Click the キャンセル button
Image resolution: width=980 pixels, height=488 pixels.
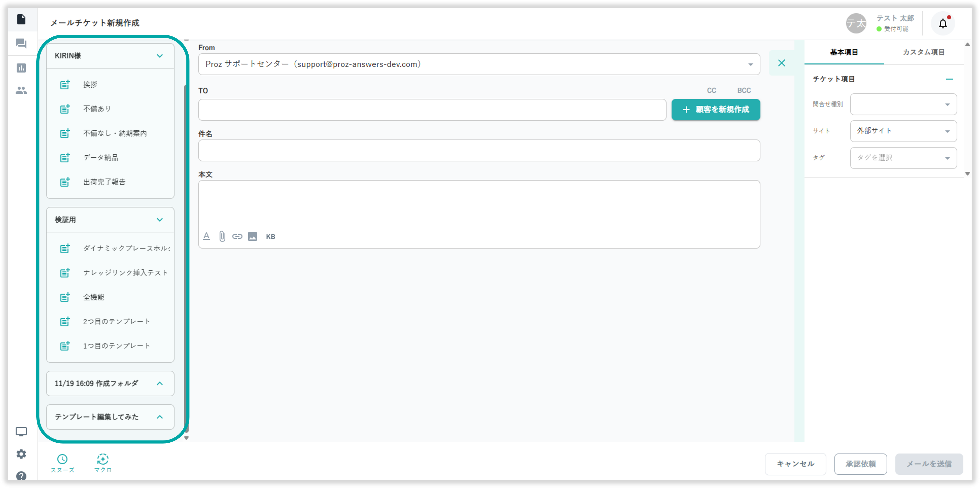(x=795, y=464)
